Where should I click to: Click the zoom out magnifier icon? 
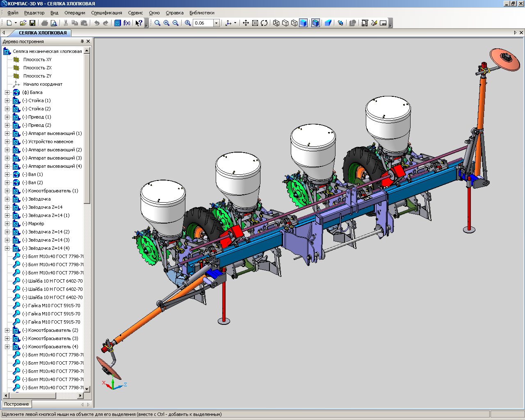(x=176, y=23)
